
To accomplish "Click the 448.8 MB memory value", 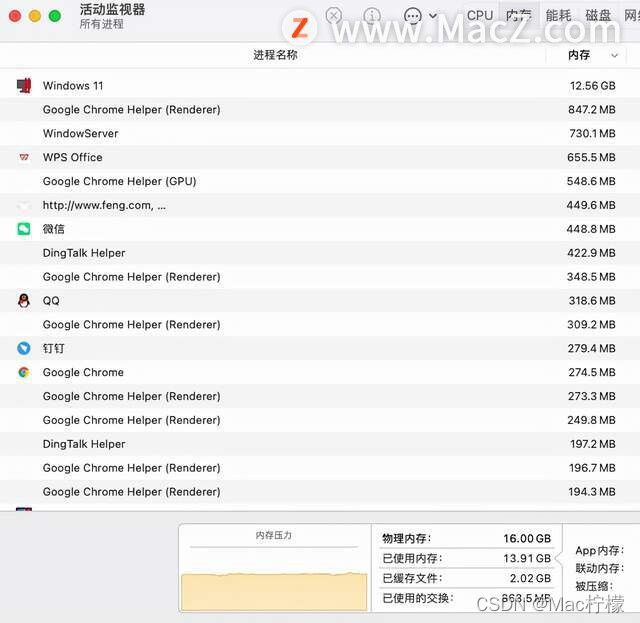I will 591,229.
